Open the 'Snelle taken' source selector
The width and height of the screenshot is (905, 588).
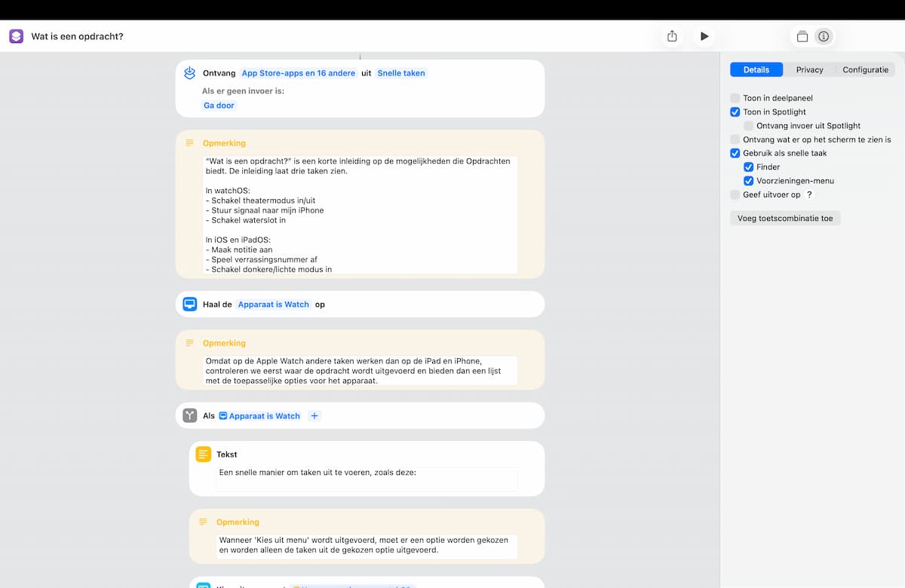tap(401, 73)
